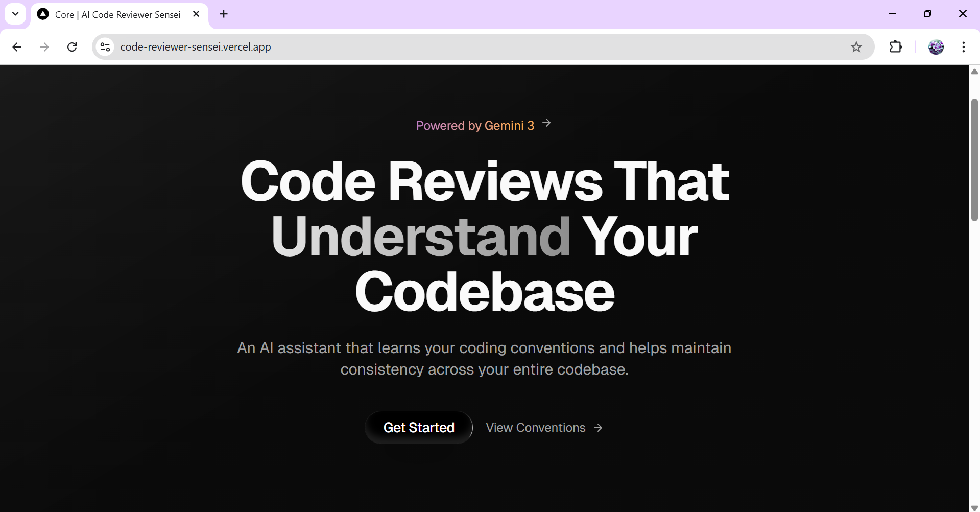The width and height of the screenshot is (980, 512).
Task: Click the Get Started button
Action: pos(419,428)
